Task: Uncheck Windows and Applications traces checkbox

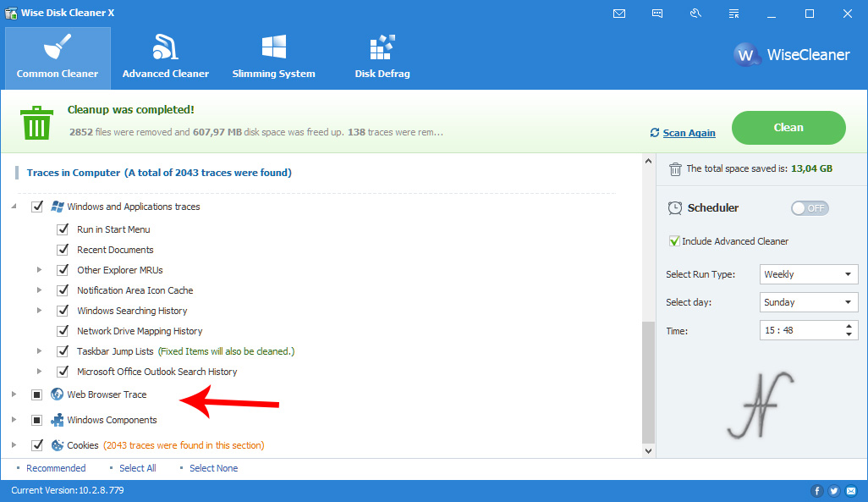Action: click(37, 207)
